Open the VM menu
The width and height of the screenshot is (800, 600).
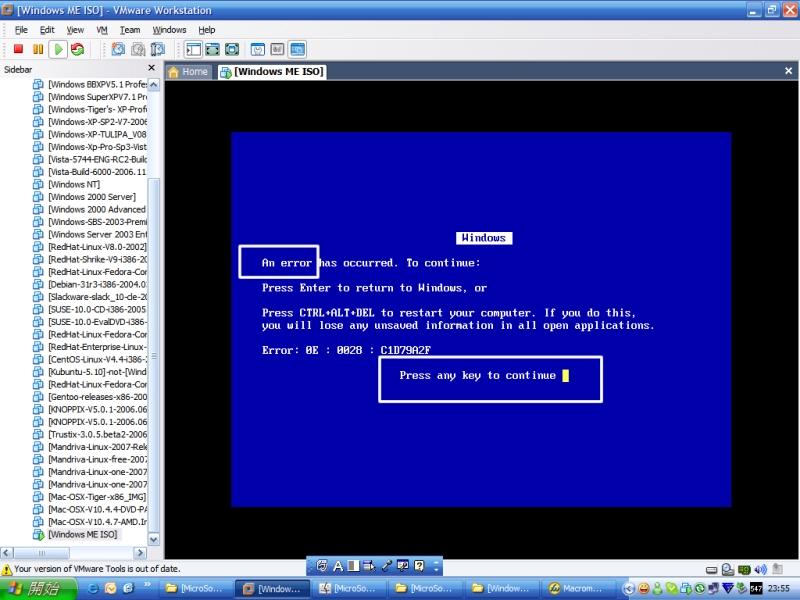coord(102,30)
